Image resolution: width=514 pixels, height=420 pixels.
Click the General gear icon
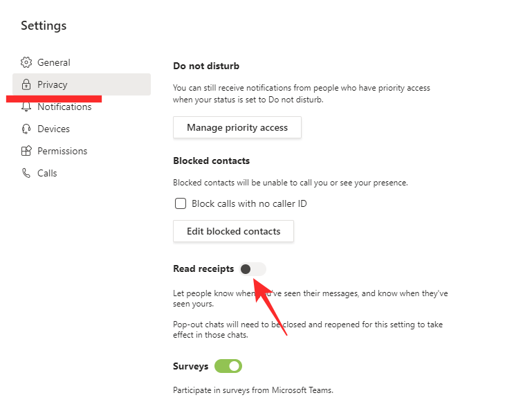(26, 62)
